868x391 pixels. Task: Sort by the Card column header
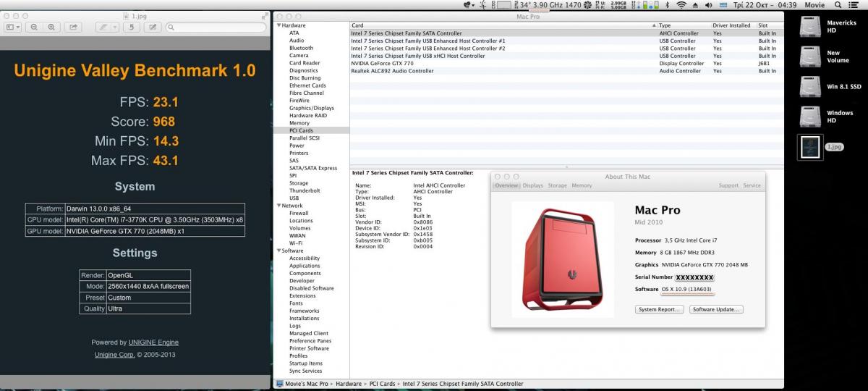coord(503,25)
